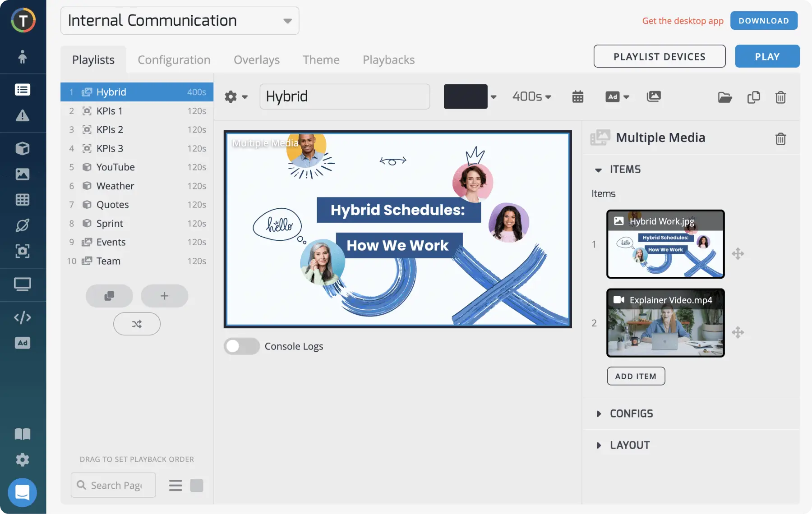This screenshot has height=514, width=812.
Task: Open the 400s duration dropdown
Action: 531,96
